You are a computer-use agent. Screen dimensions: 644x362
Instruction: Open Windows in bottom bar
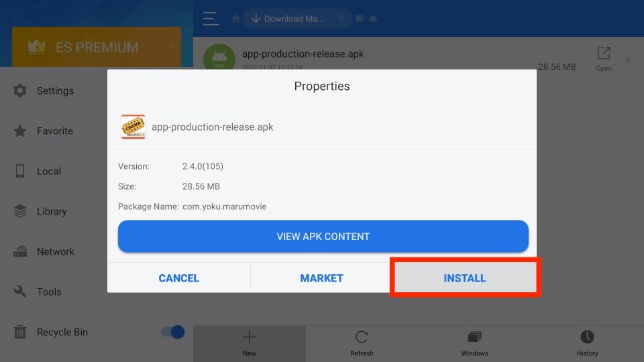tap(474, 343)
